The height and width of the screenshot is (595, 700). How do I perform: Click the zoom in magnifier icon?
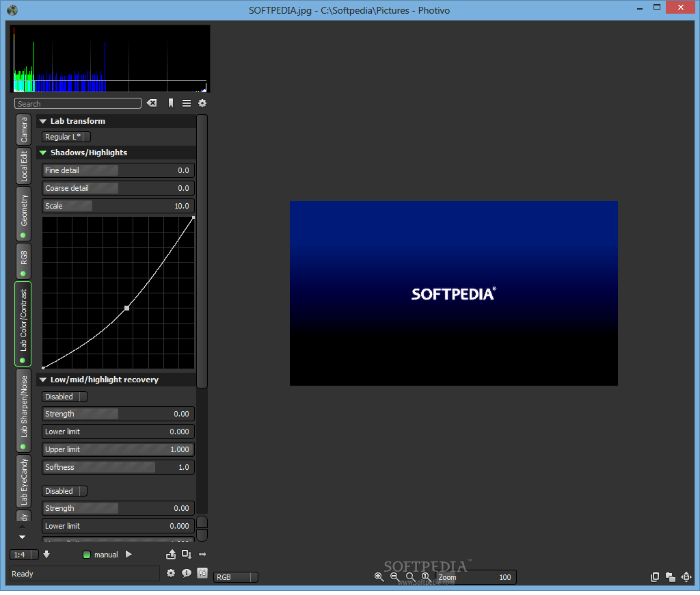[379, 577]
